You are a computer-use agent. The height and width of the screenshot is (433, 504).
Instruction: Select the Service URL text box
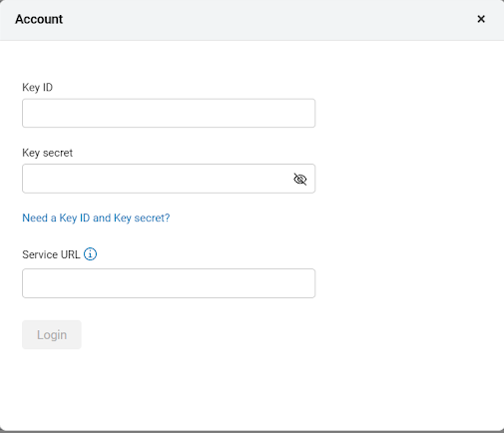coord(169,283)
